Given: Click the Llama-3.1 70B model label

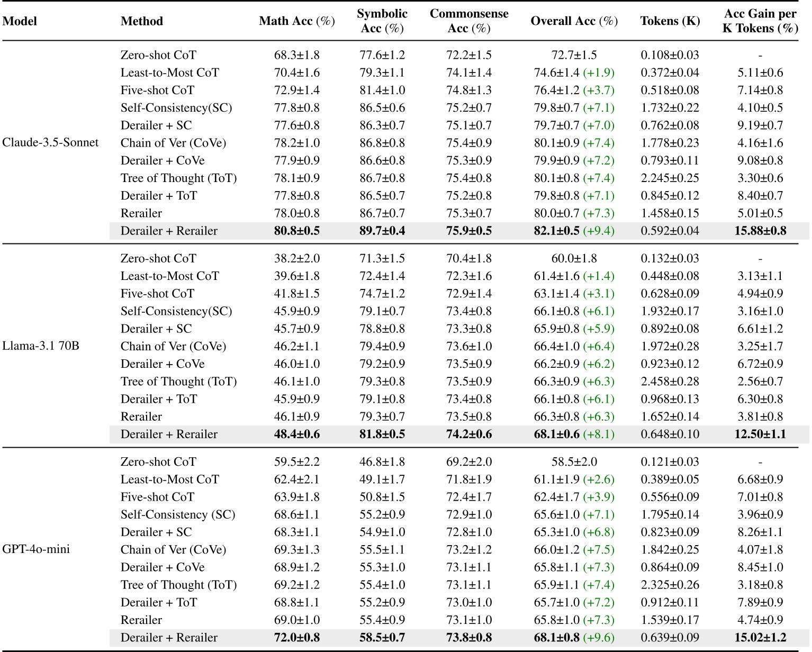Looking at the screenshot, I should 41,346.
